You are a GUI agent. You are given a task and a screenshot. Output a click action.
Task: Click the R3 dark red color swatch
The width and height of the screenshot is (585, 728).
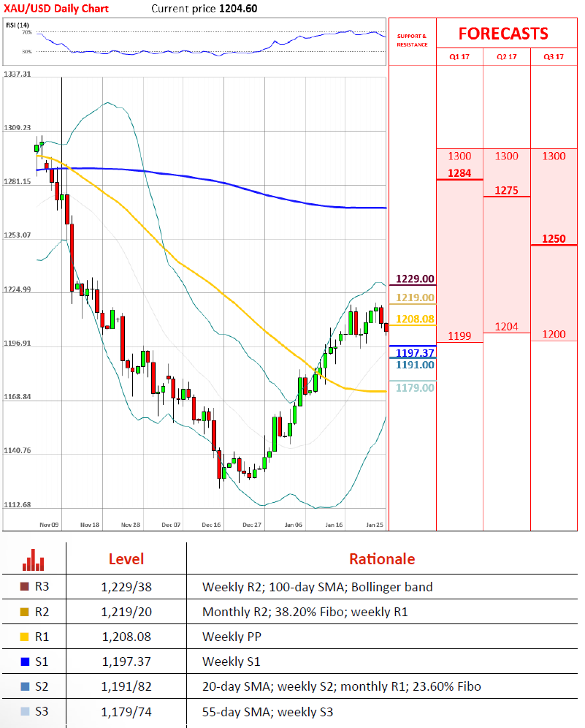click(x=25, y=586)
